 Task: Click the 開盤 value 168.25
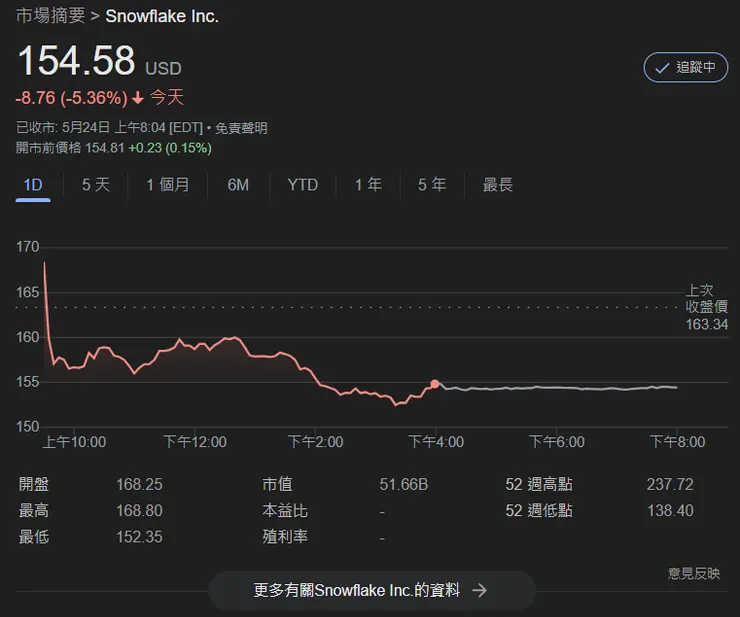point(139,484)
